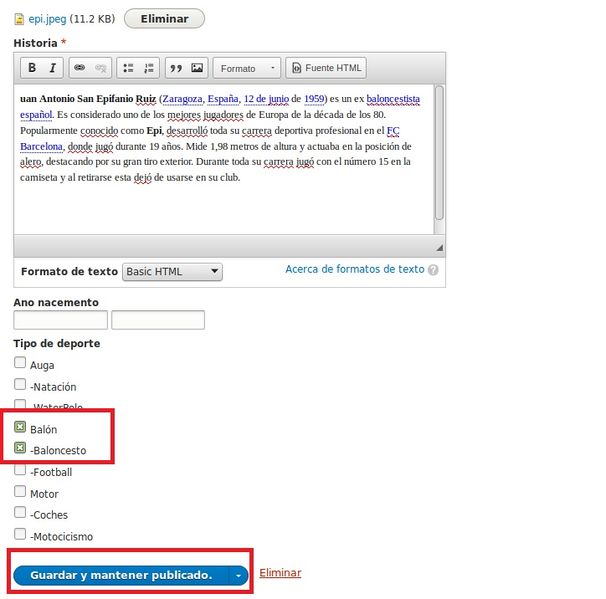Click the España link in the text

pos(223,99)
